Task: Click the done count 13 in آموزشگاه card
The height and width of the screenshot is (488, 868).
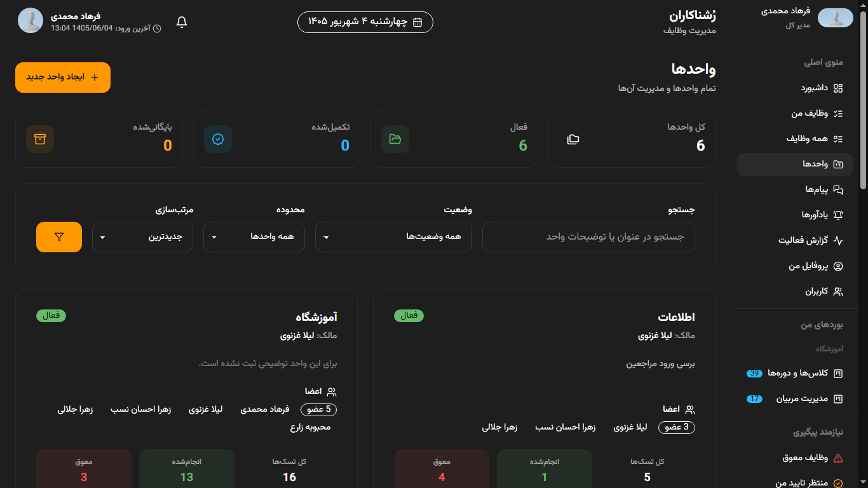Action: (187, 477)
